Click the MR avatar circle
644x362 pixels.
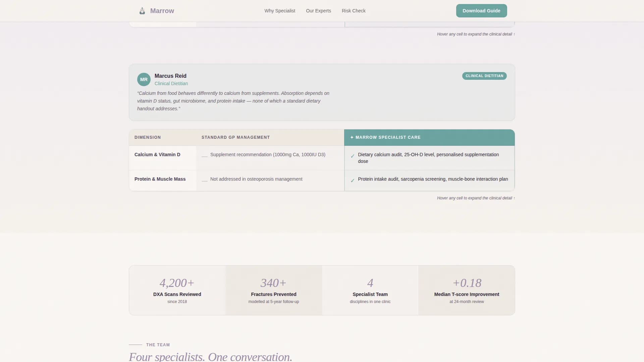[144, 79]
